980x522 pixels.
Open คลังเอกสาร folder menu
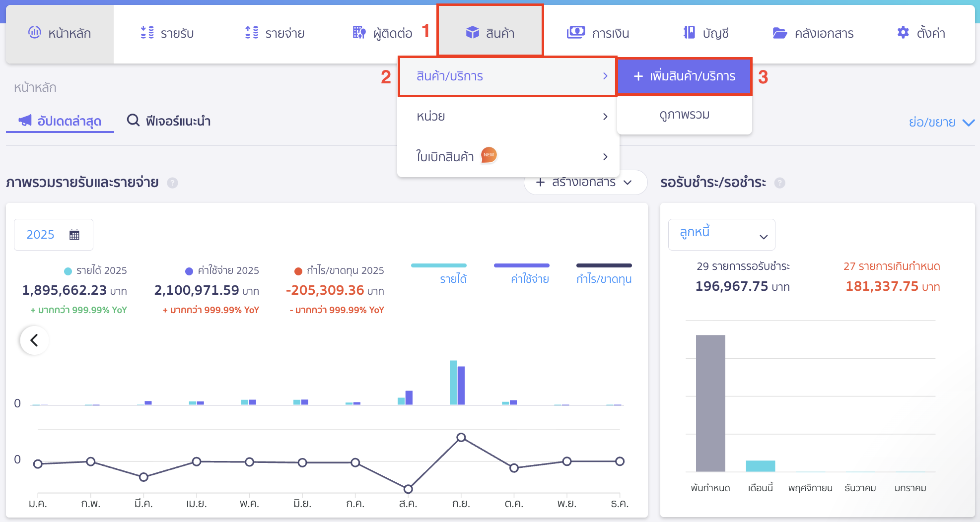[813, 33]
